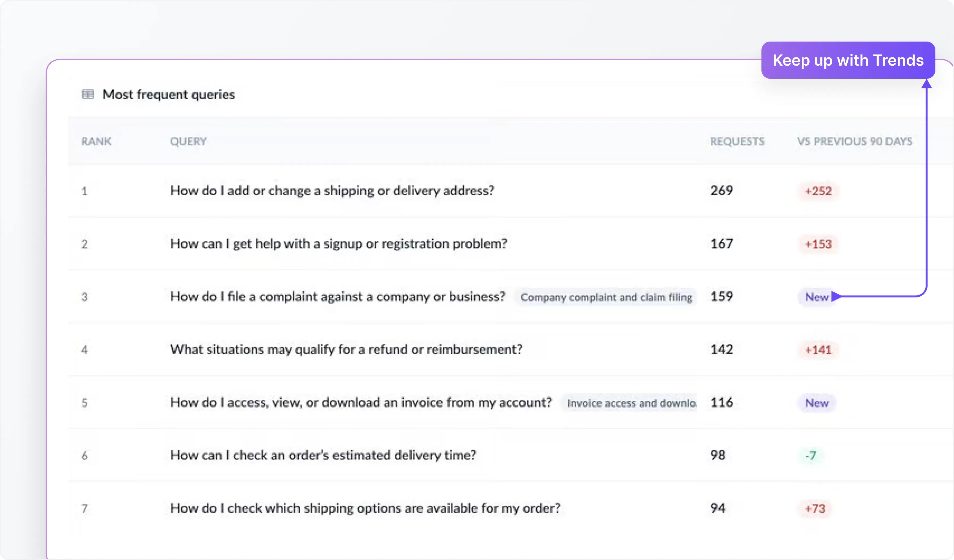Click the +252 trend badge
The image size is (954, 560).
pos(818,191)
